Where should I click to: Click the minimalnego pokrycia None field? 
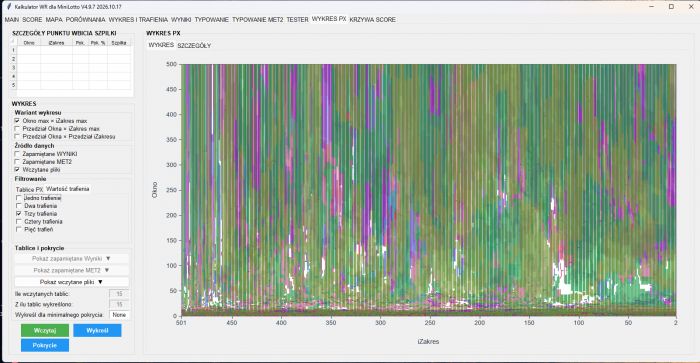tap(119, 315)
